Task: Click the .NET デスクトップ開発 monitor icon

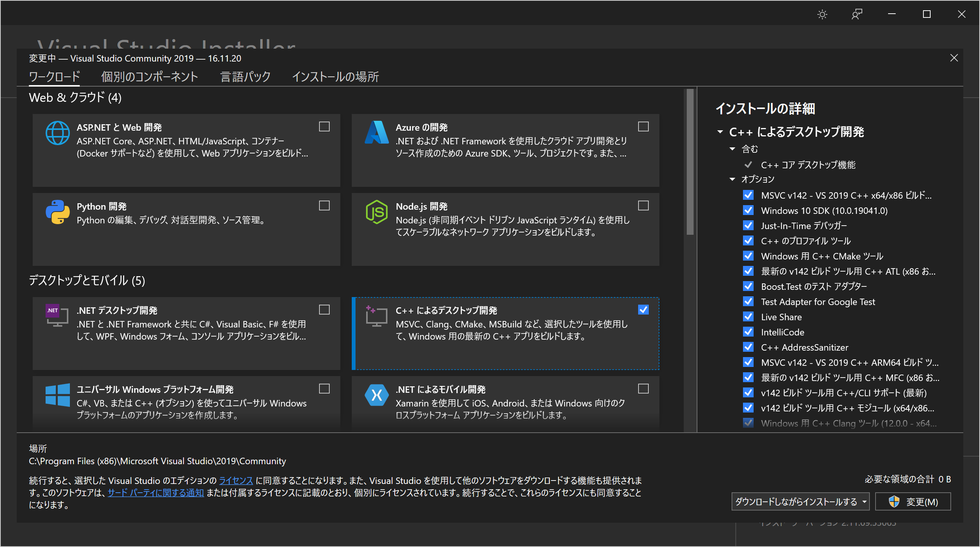Action: [57, 316]
